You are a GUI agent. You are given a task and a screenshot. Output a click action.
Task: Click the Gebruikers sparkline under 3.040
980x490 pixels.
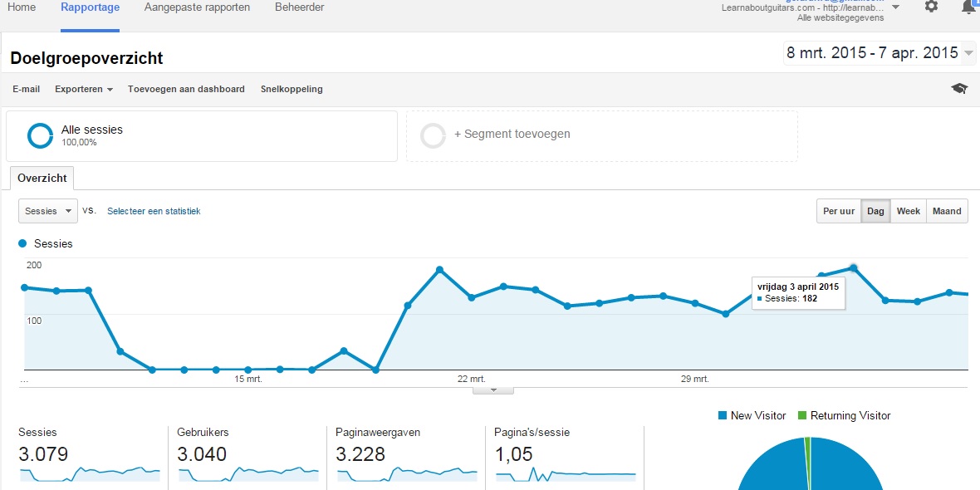pyautogui.click(x=248, y=474)
